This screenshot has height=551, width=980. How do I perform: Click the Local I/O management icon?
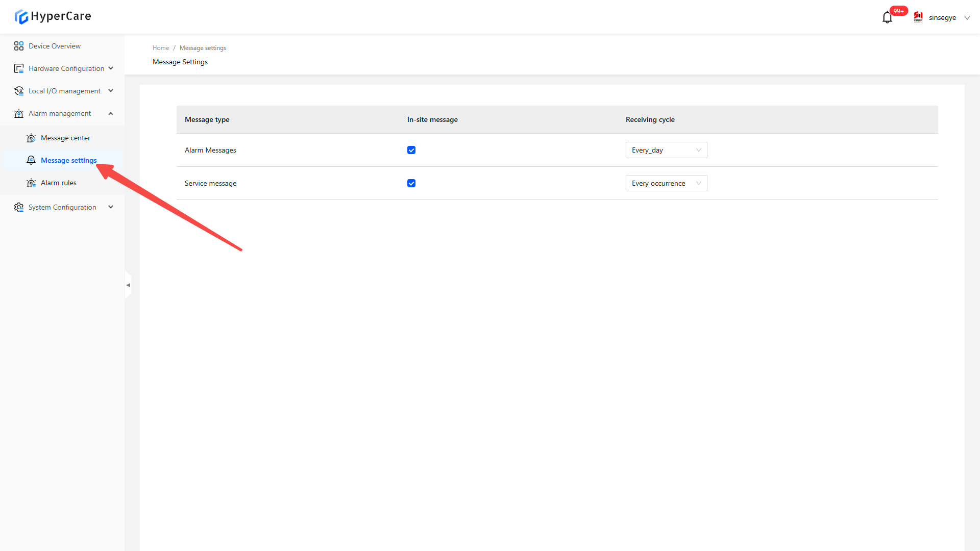[19, 91]
